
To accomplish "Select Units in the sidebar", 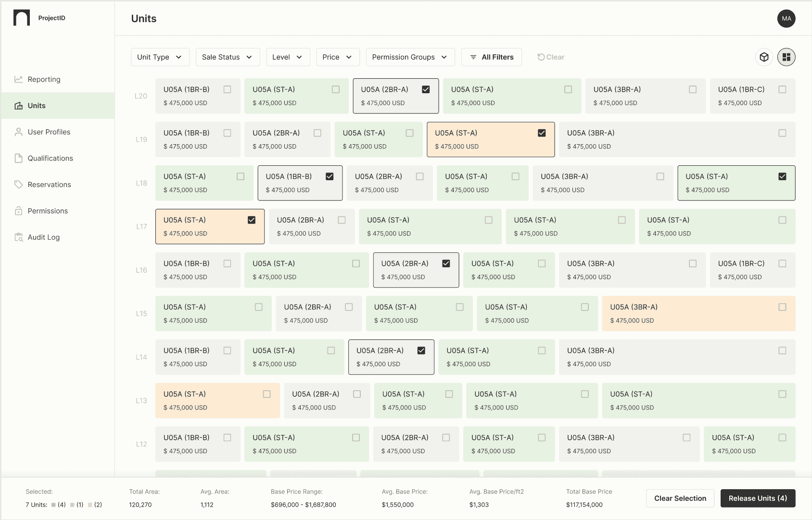I will [x=37, y=106].
